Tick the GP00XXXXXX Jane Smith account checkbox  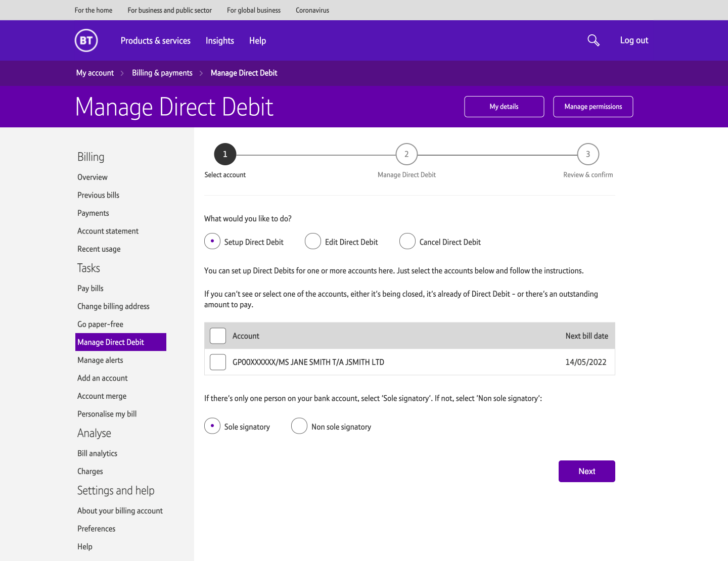point(218,362)
